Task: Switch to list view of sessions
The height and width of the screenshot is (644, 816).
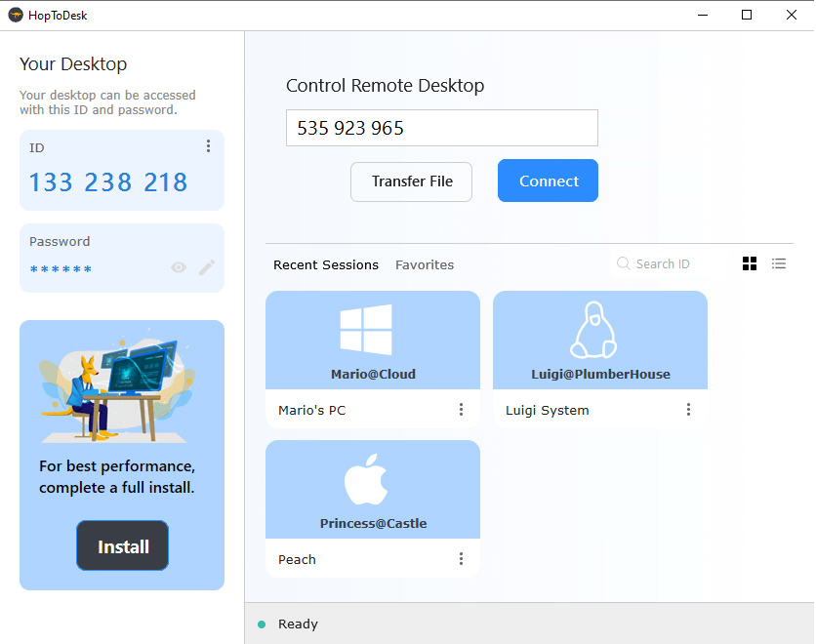Action: [x=778, y=263]
